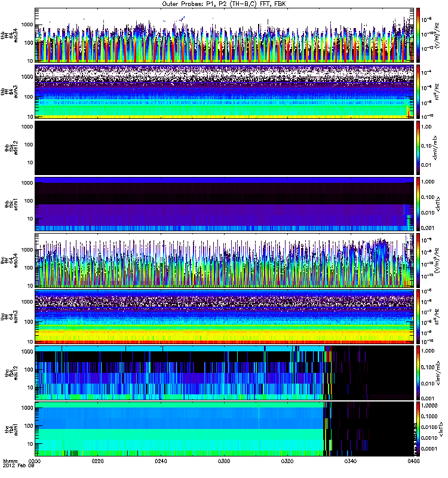Click the thc fbk edc12 filterbank panel
The image size is (448, 478).
click(x=224, y=373)
